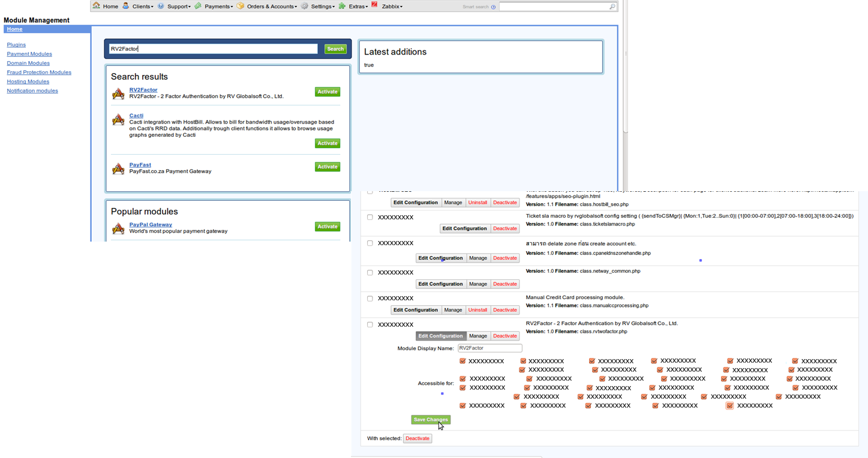Open the RV2Factor module title link
This screenshot has height=458, width=868.
pyautogui.click(x=143, y=90)
